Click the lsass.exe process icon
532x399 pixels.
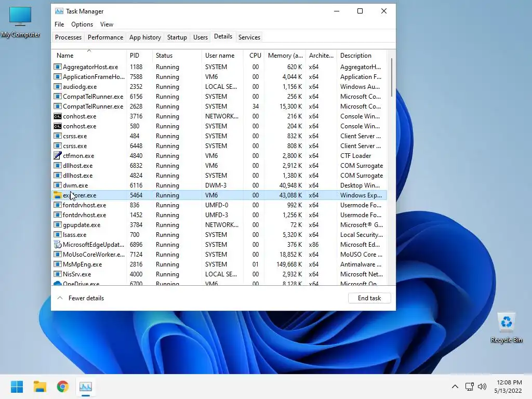pyautogui.click(x=58, y=234)
